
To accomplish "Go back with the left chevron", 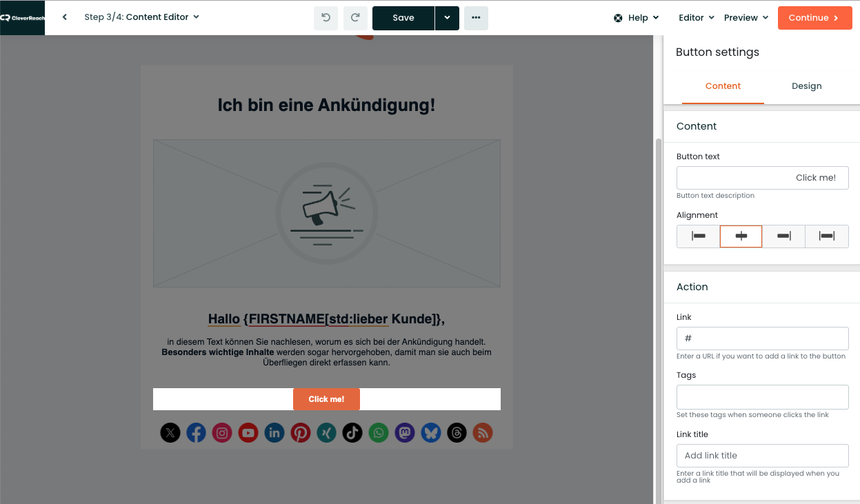I will coord(65,17).
